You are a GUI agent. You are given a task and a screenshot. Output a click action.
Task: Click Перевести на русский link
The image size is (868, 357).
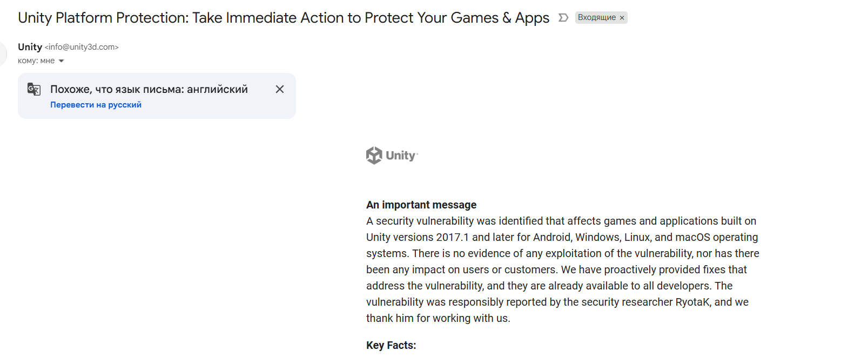coord(96,105)
